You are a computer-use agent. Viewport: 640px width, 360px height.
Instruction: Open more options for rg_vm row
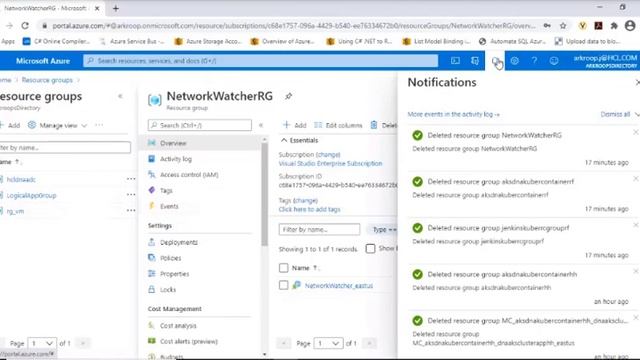131,211
